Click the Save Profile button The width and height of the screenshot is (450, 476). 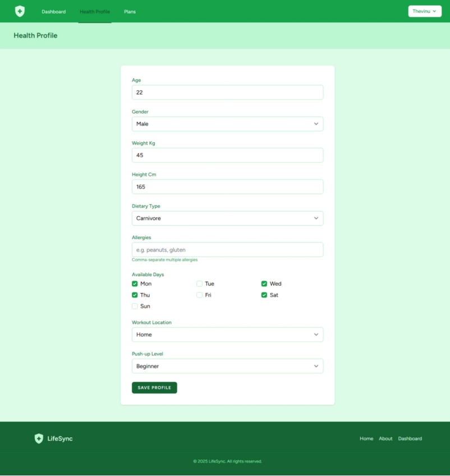coord(154,387)
